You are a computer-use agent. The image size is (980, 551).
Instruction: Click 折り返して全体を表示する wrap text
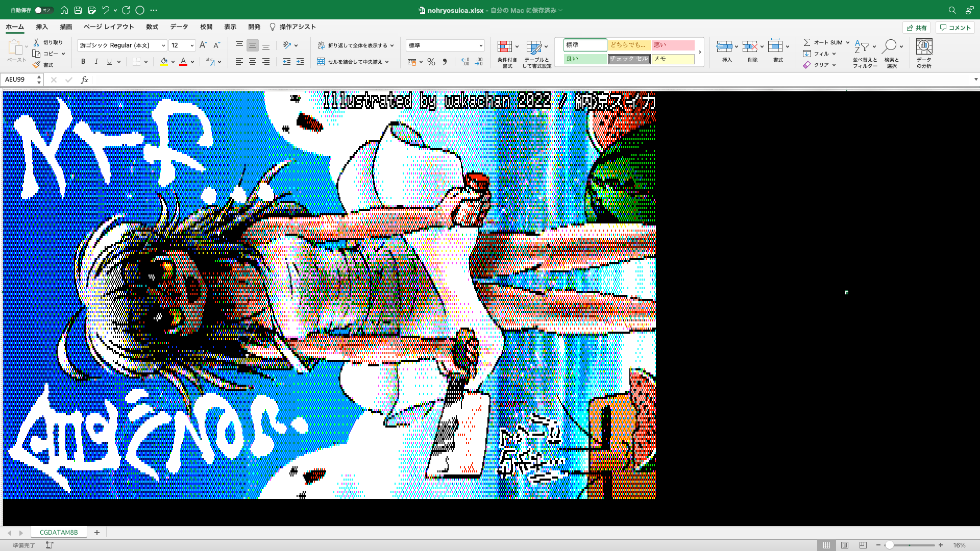tap(356, 45)
